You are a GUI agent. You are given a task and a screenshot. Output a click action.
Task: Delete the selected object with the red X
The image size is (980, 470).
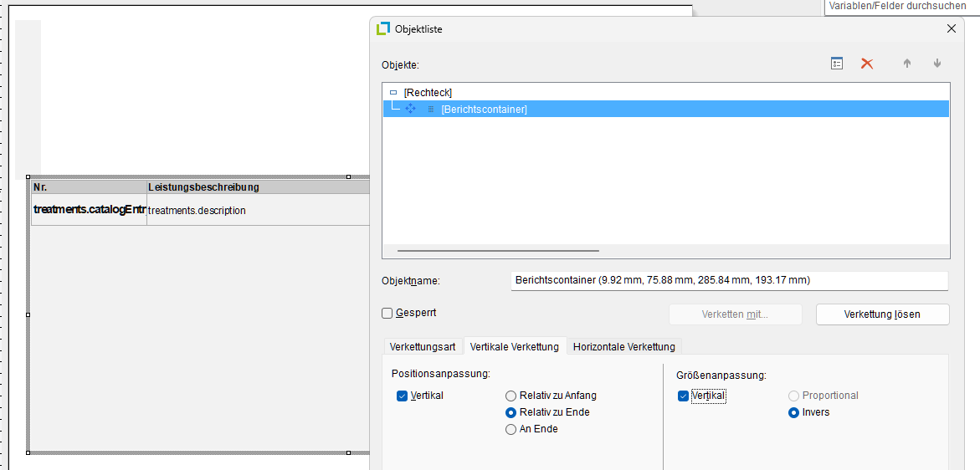[x=867, y=64]
